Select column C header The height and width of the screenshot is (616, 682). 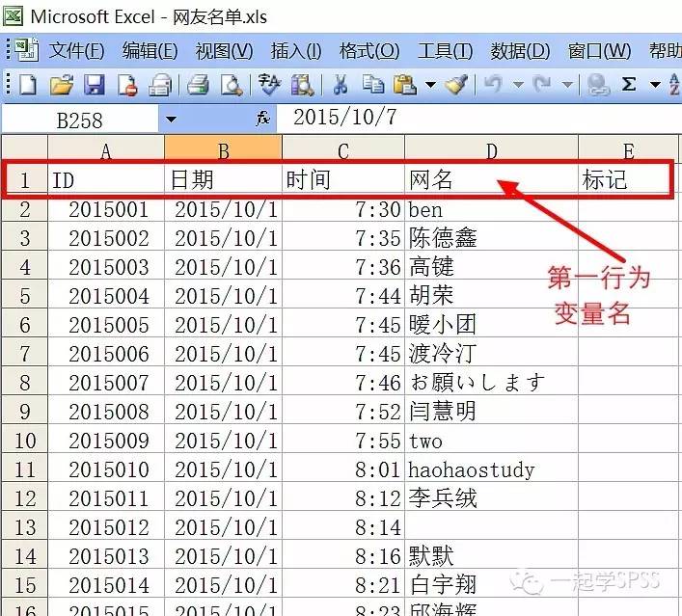pos(343,149)
